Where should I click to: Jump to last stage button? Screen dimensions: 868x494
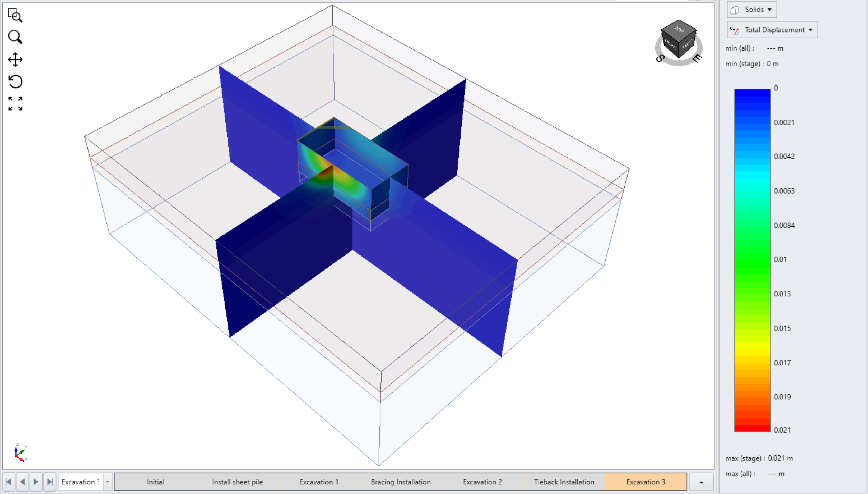(50, 482)
